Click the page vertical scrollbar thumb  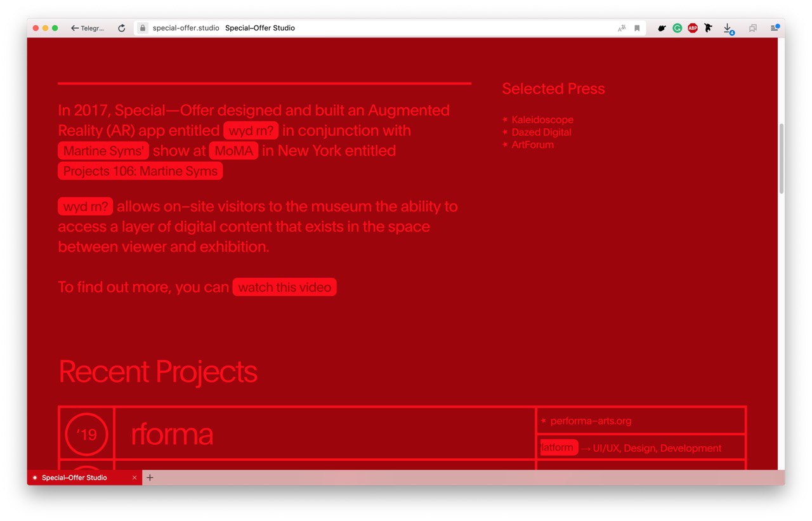782,159
